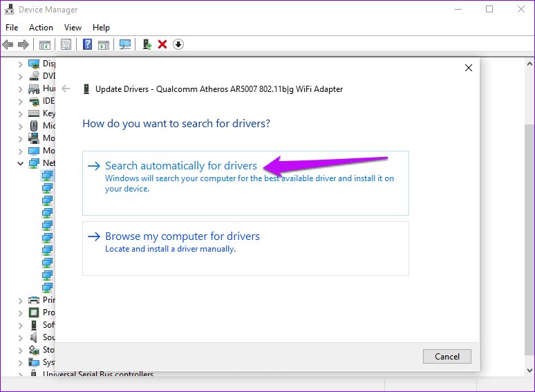The width and height of the screenshot is (535, 392).
Task: Choose Browse my computer for drivers
Action: (x=245, y=249)
